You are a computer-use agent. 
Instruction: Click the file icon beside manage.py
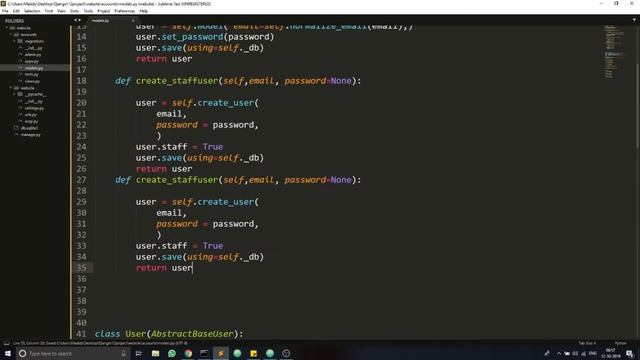[16, 135]
